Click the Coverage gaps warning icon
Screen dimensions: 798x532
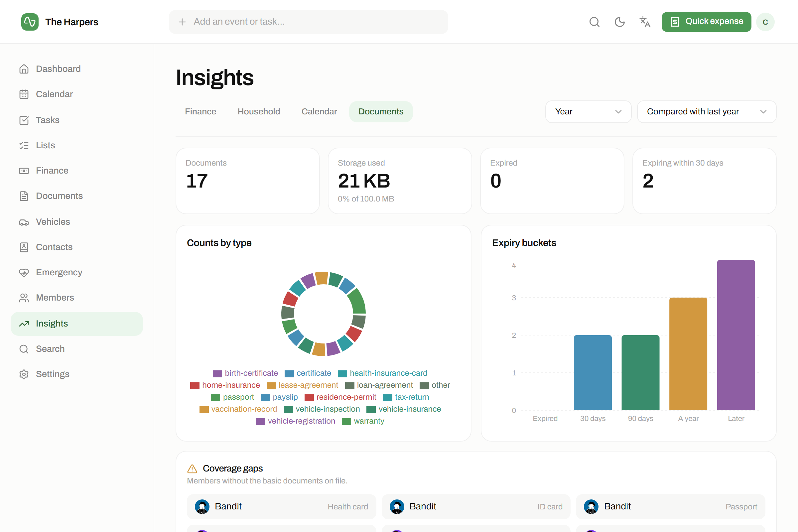192,469
